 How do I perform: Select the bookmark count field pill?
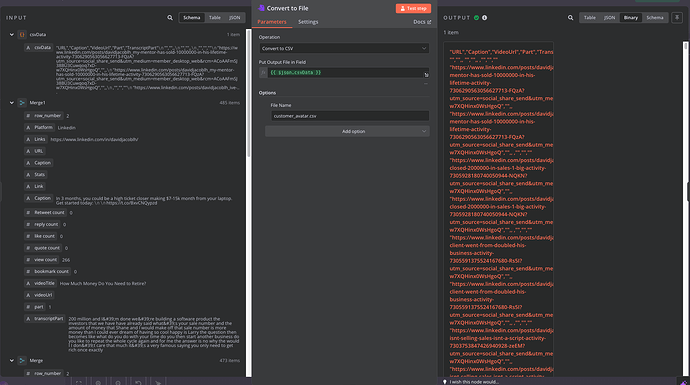(48, 271)
